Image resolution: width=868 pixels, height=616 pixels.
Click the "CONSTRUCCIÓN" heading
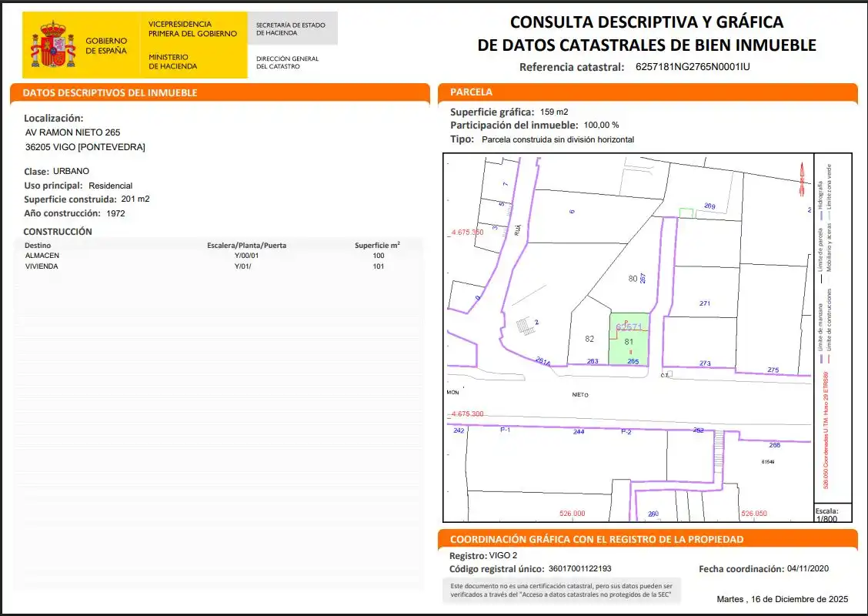pyautogui.click(x=58, y=232)
